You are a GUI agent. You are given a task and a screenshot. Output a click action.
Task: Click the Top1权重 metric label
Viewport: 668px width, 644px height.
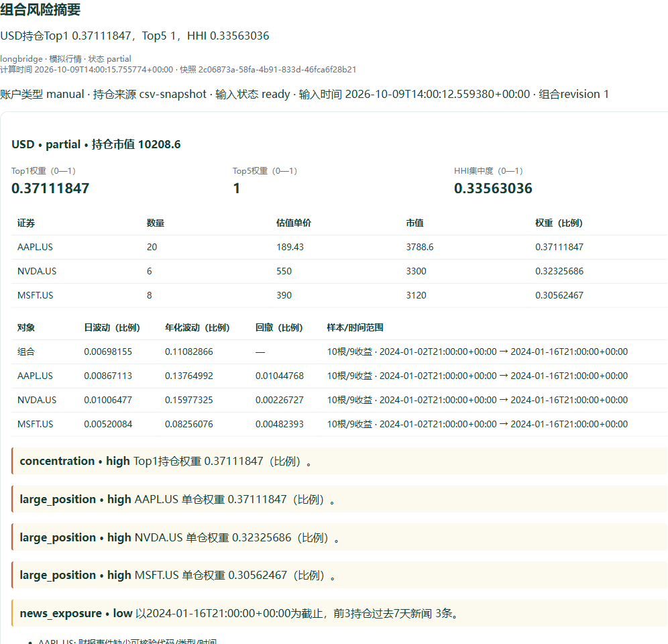point(44,171)
